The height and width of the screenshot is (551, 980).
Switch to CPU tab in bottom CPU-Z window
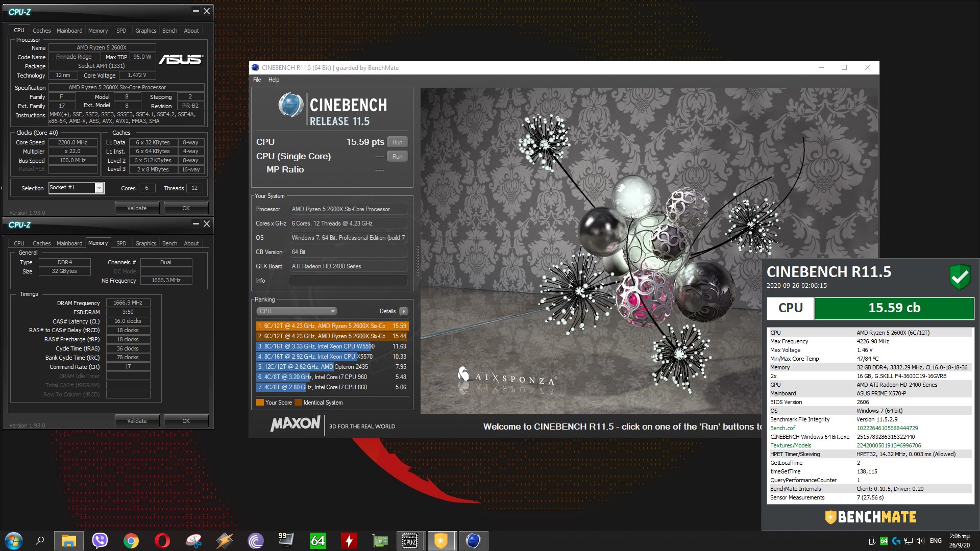point(19,243)
